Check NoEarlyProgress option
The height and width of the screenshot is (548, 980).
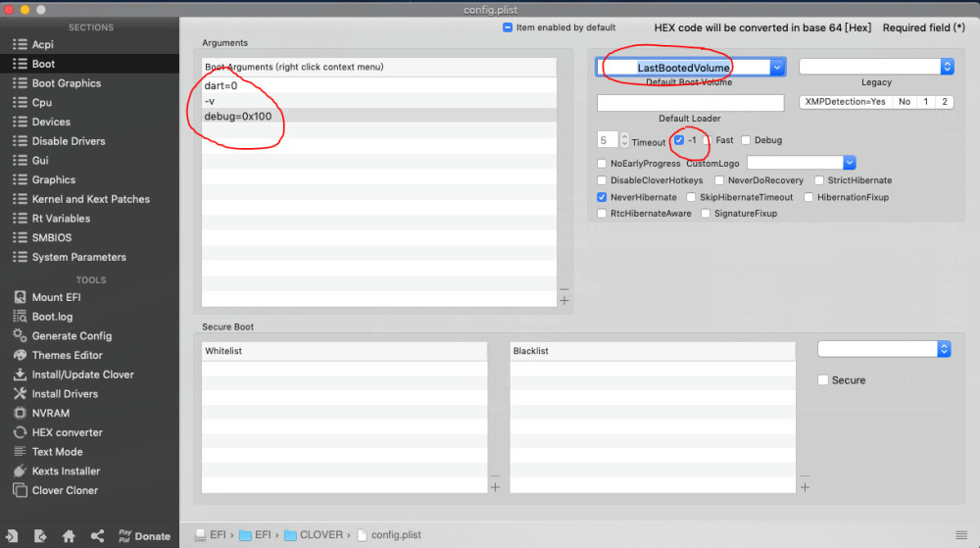[602, 163]
